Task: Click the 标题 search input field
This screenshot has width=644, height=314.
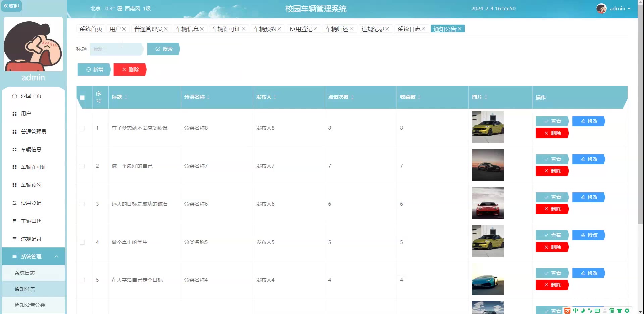Action: pyautogui.click(x=116, y=49)
